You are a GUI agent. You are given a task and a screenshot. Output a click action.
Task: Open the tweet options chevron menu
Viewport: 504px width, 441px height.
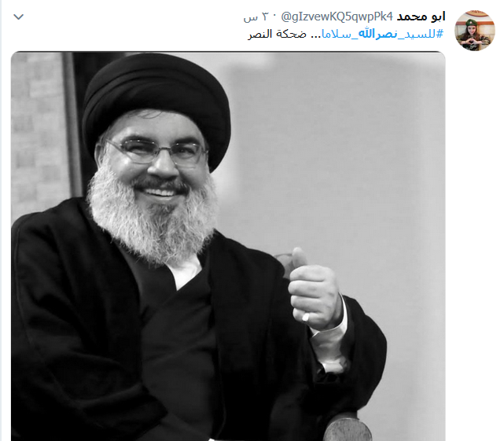pos(19,17)
